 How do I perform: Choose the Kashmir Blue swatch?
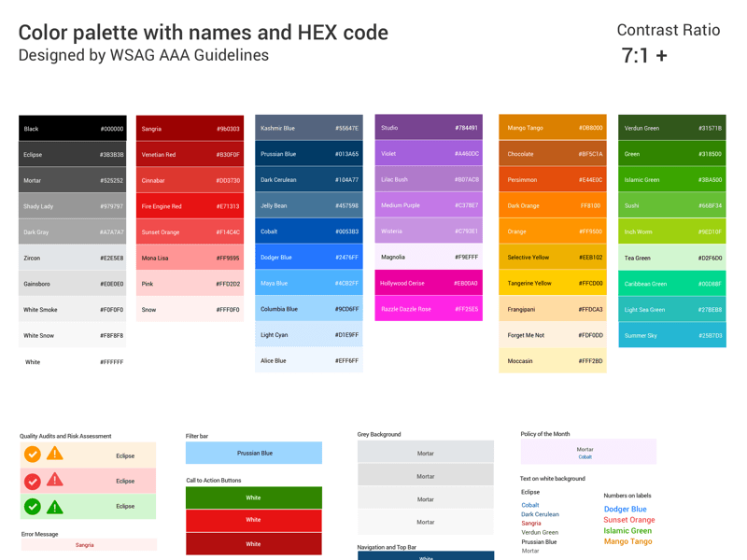[309, 128]
